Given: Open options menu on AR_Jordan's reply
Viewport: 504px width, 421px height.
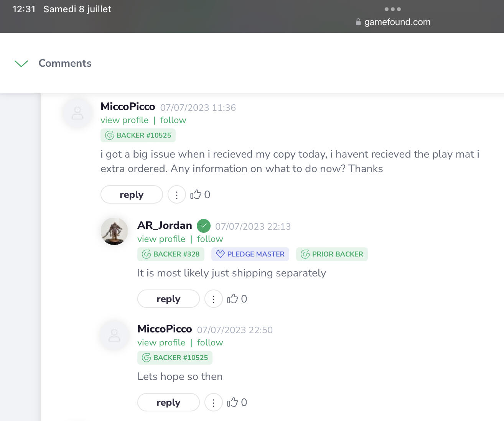Looking at the screenshot, I should pos(213,299).
